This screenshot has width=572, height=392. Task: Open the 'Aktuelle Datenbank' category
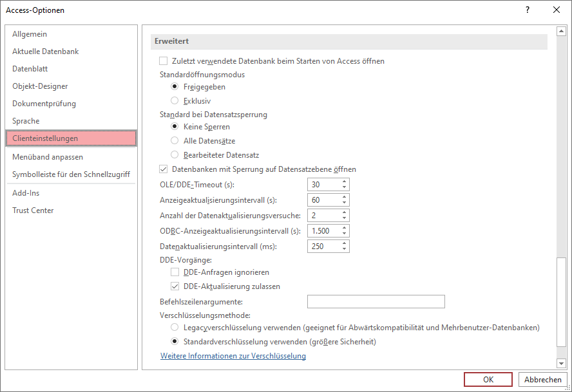point(46,51)
